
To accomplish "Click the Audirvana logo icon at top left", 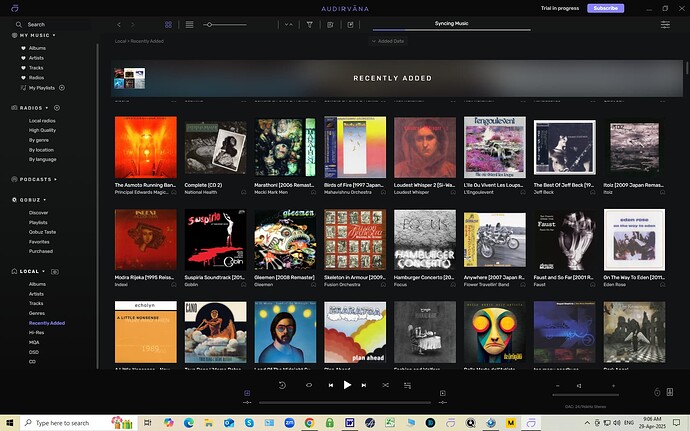I will click(x=15, y=8).
